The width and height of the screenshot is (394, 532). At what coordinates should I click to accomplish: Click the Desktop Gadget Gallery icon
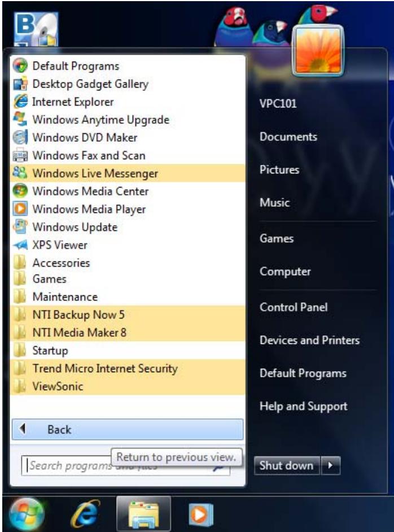pos(20,84)
